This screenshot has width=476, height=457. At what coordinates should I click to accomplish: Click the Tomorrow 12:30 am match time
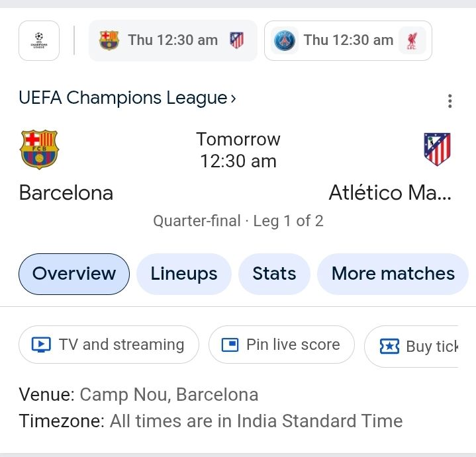(238, 150)
